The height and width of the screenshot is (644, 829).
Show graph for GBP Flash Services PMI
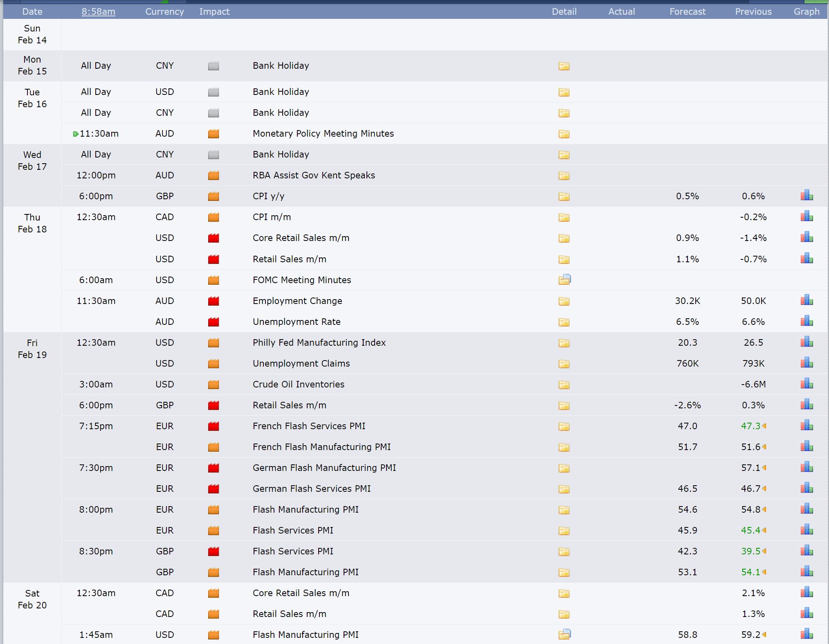point(807,550)
